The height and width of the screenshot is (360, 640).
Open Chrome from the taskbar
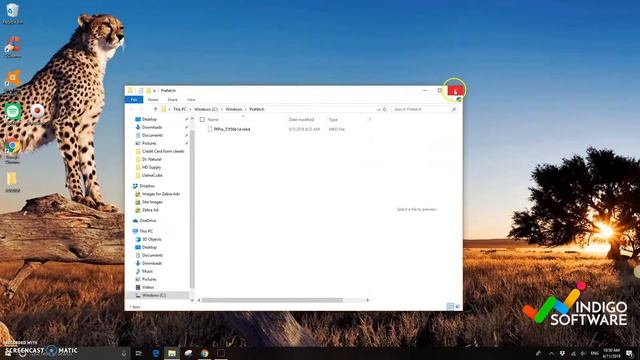point(204,353)
